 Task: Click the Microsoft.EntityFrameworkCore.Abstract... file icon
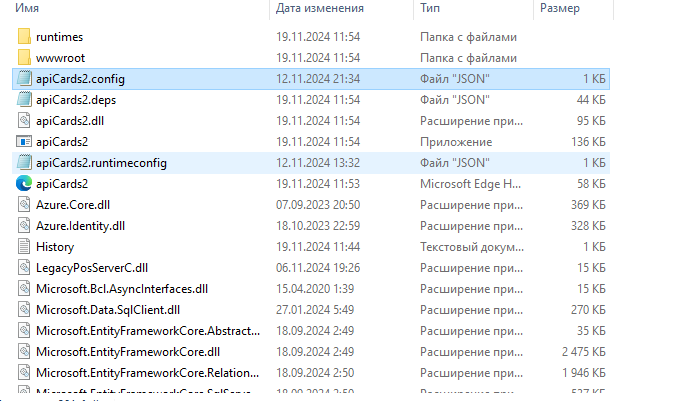tap(24, 330)
